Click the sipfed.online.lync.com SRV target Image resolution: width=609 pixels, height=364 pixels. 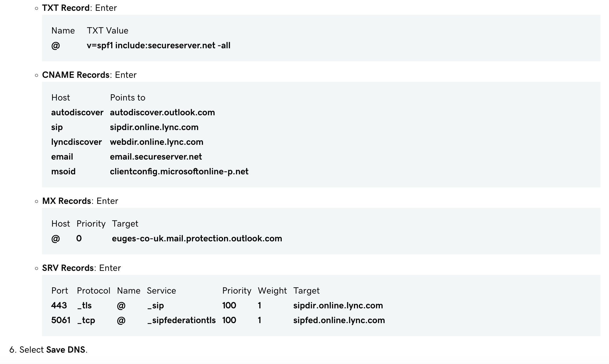[339, 320]
